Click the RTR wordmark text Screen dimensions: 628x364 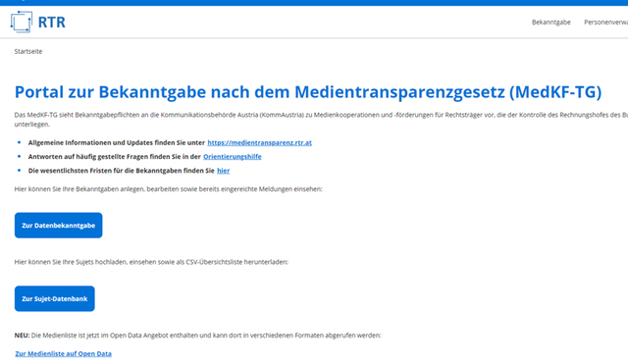tap(52, 22)
